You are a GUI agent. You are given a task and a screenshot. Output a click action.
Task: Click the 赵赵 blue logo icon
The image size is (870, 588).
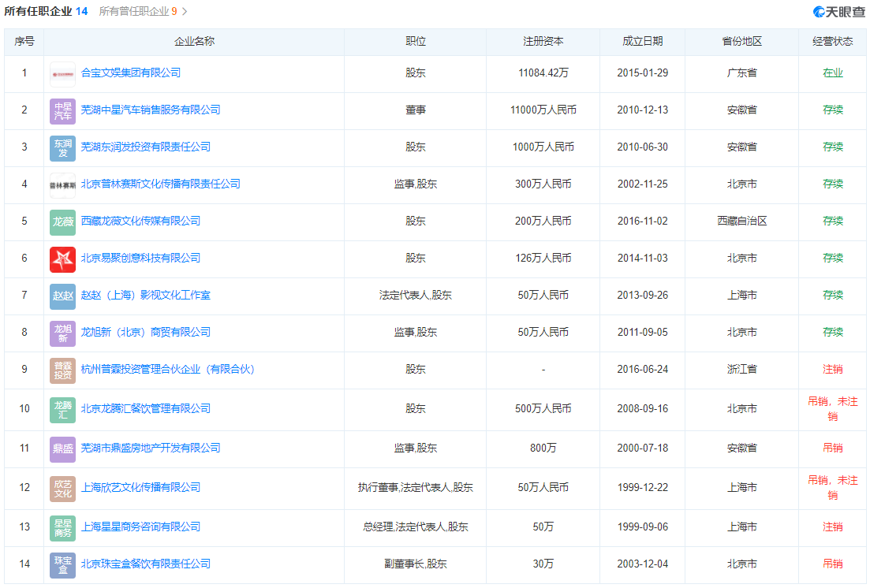point(62,296)
